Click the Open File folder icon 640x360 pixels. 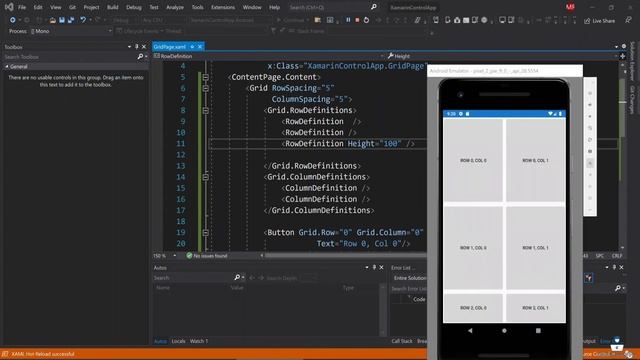coord(53,20)
